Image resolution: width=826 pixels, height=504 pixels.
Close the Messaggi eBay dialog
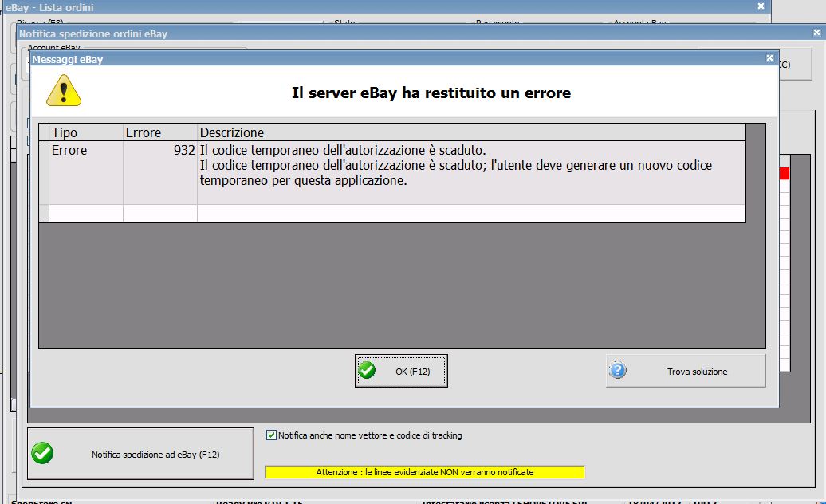click(x=769, y=58)
